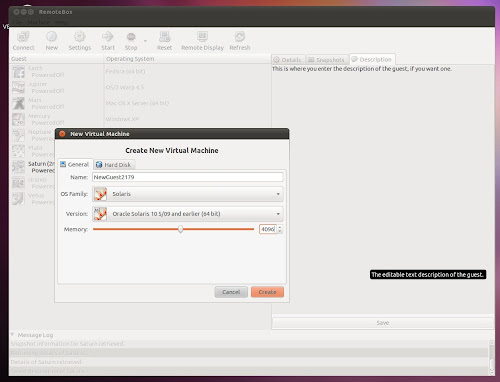Click the Connect toolbar icon
Screen dimensions: 500x382
point(23,36)
